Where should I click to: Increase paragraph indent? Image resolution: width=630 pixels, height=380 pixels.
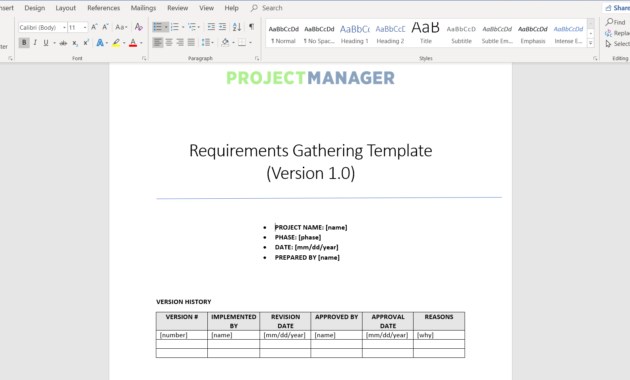[x=222, y=27]
